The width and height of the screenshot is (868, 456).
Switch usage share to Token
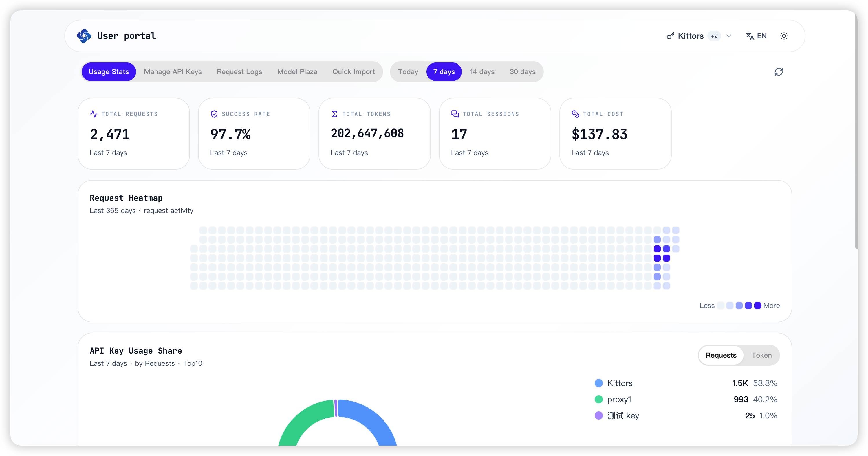click(761, 355)
